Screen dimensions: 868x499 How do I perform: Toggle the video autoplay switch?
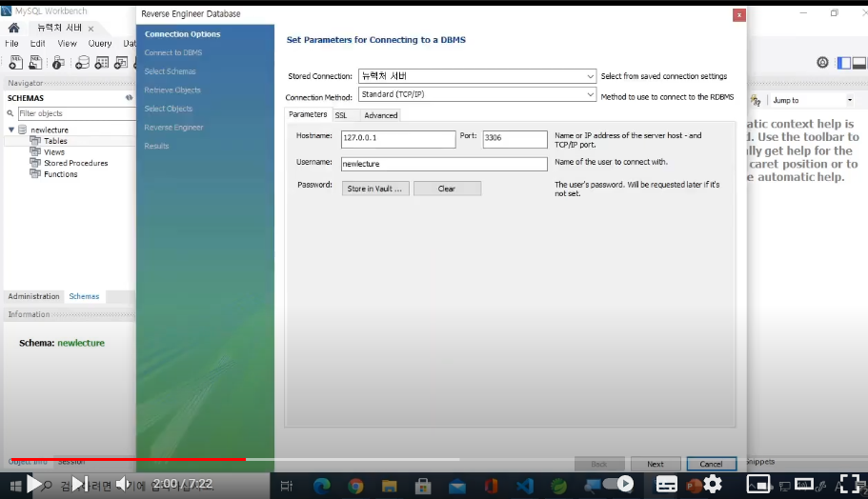pos(618,484)
